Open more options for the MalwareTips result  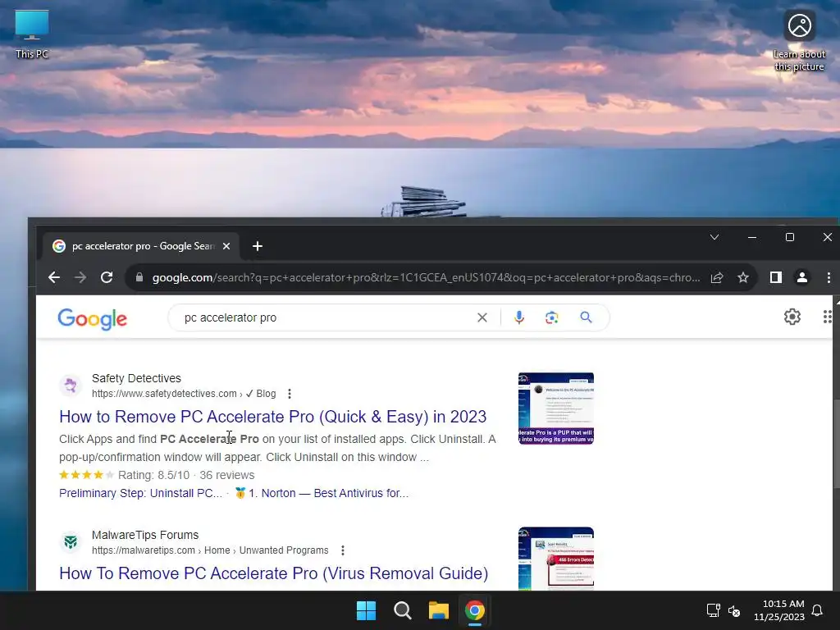[343, 550]
